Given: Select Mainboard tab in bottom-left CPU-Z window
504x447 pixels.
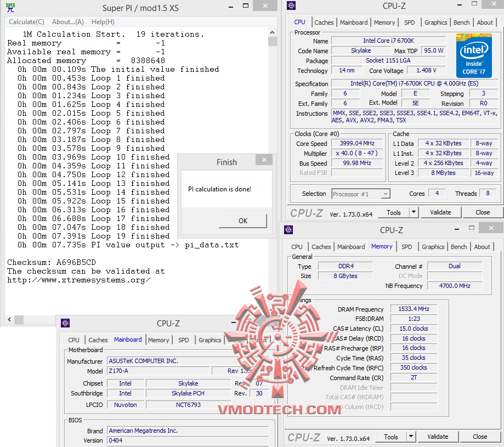Looking at the screenshot, I should click(x=128, y=340).
